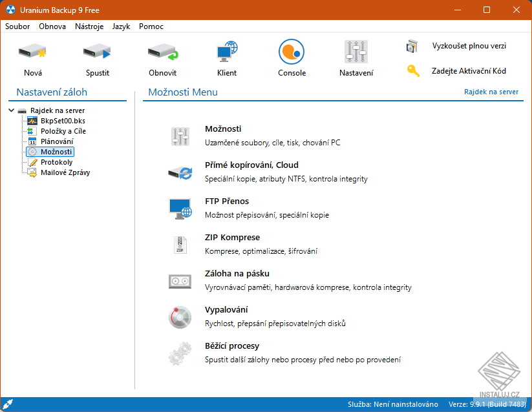Open the Jazyk menu

coord(121,26)
